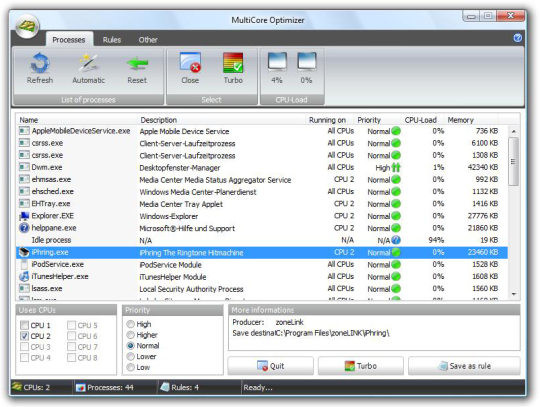The width and height of the screenshot is (540, 407).
Task: Click the process list scroll up arrow
Action: pos(513,131)
